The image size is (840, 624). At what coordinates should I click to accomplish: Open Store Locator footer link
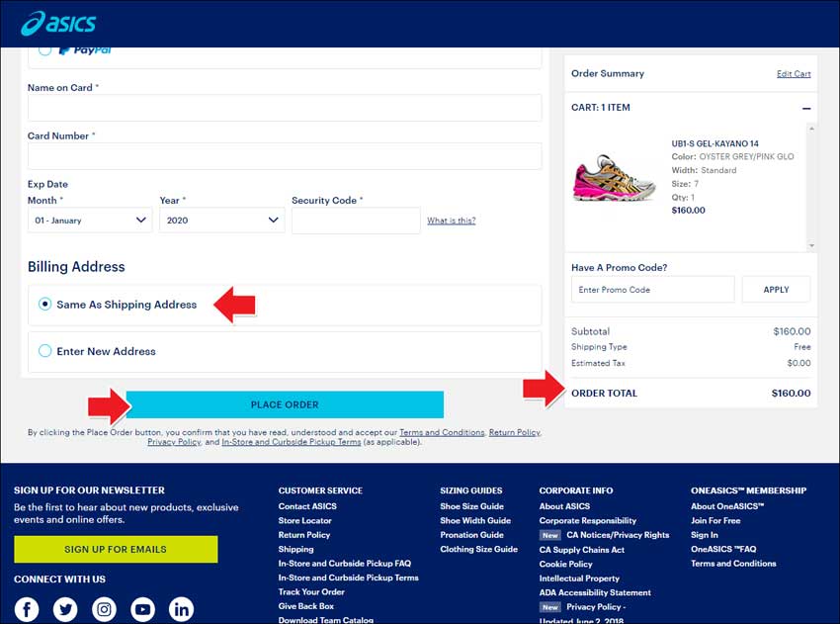(x=304, y=520)
